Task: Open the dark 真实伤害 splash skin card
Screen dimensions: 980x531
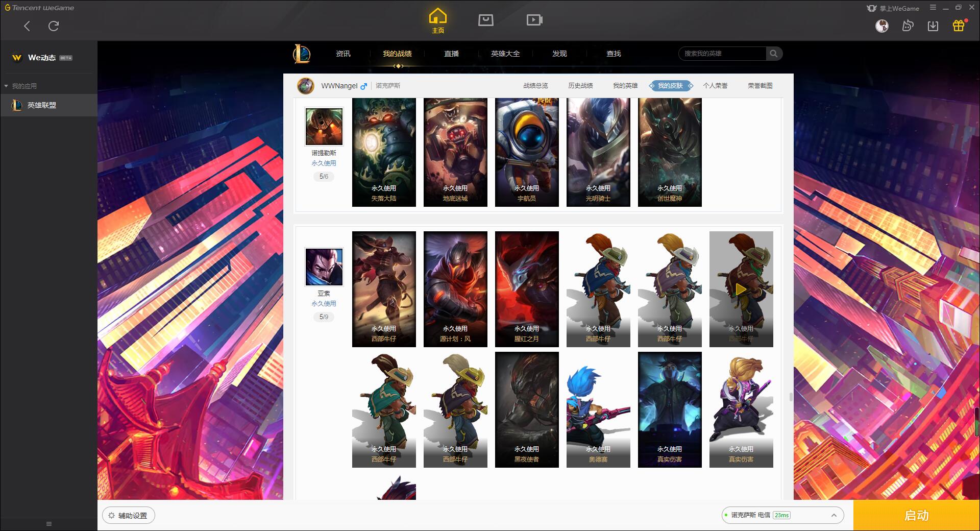Action: pos(670,409)
